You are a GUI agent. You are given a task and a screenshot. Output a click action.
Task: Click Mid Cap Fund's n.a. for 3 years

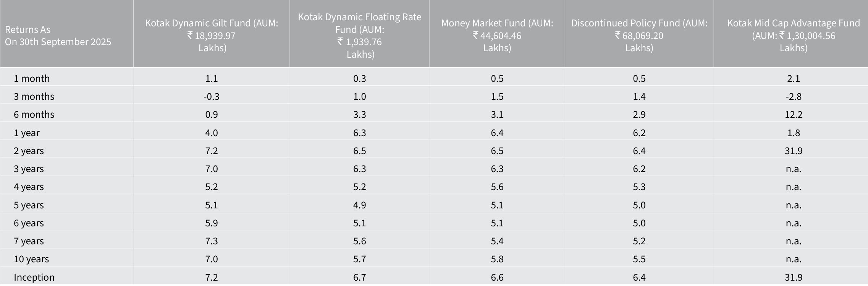pyautogui.click(x=793, y=169)
